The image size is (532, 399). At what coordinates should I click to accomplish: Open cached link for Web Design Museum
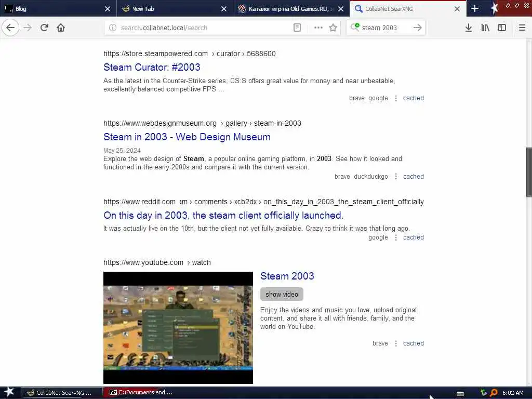pos(413,177)
